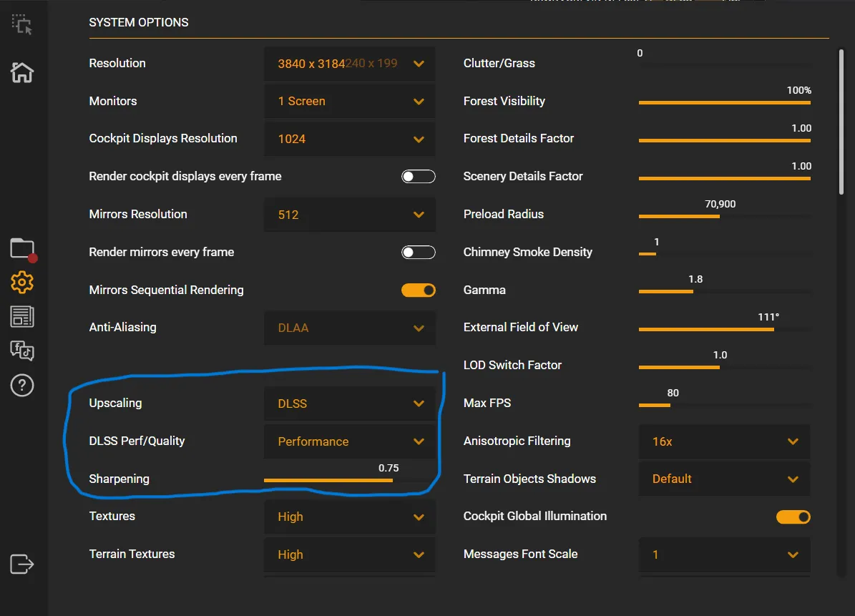Viewport: 855px width, 616px height.
Task: Open the Anti-Aliasing DLAA dropdown
Action: pos(350,328)
